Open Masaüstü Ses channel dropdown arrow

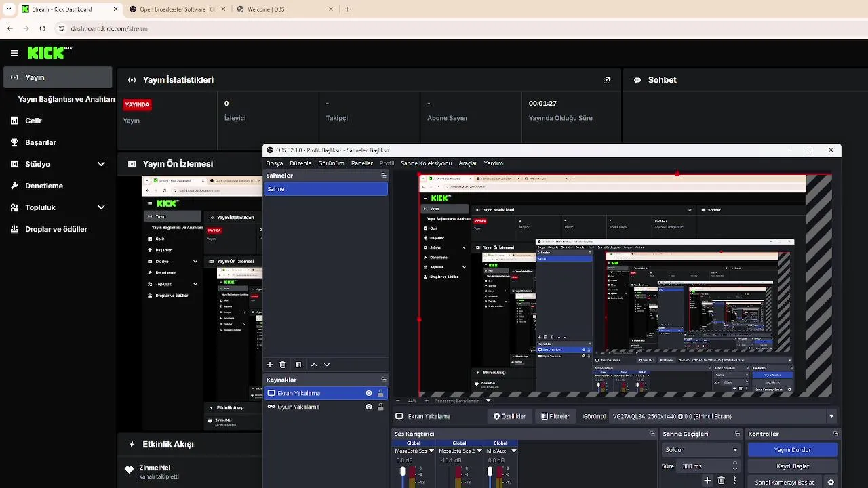coord(431,451)
